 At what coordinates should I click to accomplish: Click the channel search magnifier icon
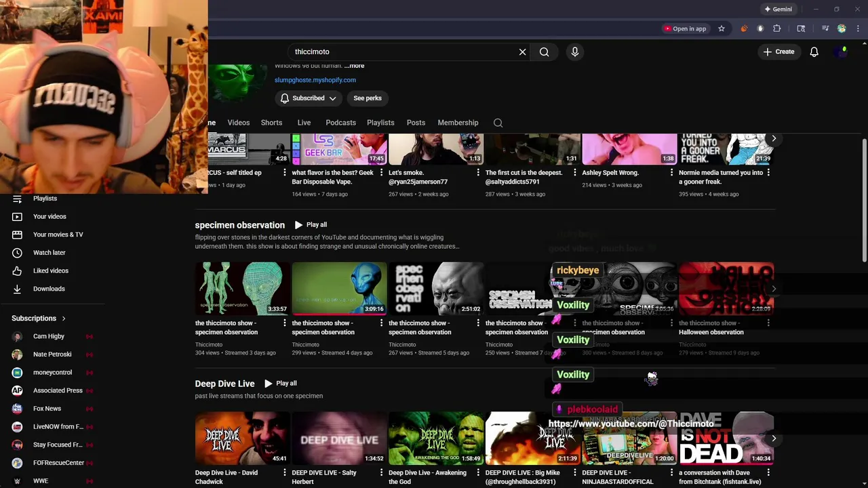[498, 123]
